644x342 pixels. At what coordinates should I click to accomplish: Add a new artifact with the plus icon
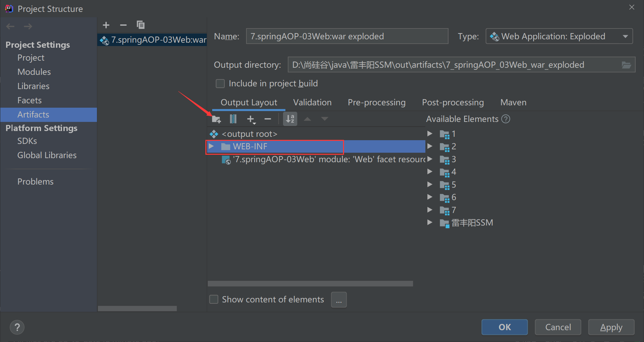[x=106, y=25]
